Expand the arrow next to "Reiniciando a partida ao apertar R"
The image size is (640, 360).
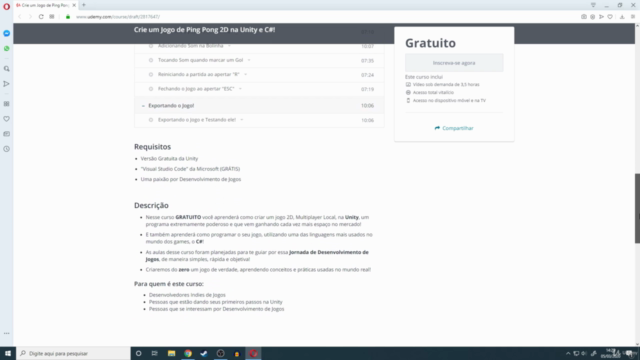[x=246, y=74]
